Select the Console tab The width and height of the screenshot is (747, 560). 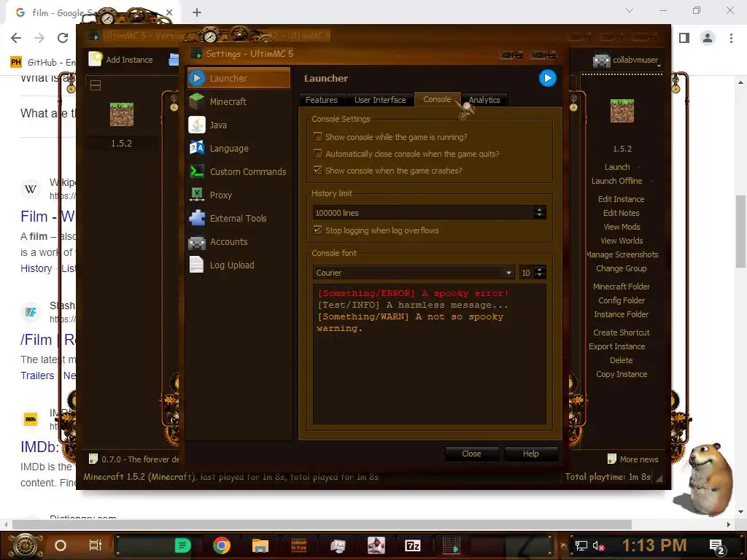point(437,99)
